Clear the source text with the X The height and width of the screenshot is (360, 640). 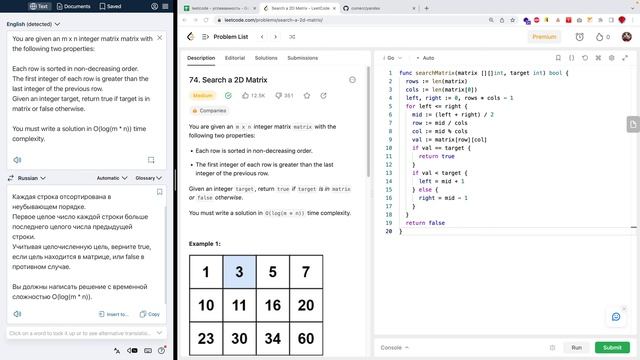pyautogui.click(x=160, y=38)
